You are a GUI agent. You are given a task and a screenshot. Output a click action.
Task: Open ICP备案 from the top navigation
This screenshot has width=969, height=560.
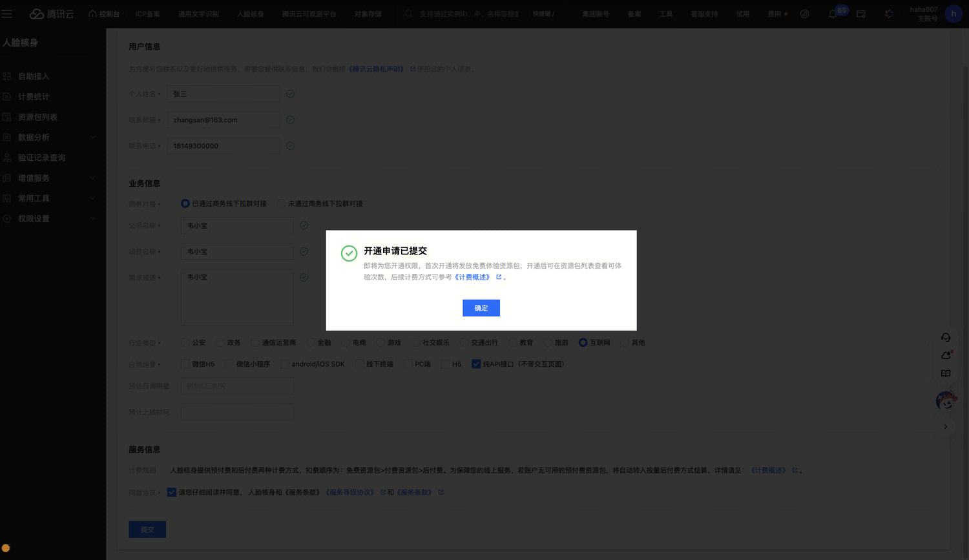(x=148, y=14)
